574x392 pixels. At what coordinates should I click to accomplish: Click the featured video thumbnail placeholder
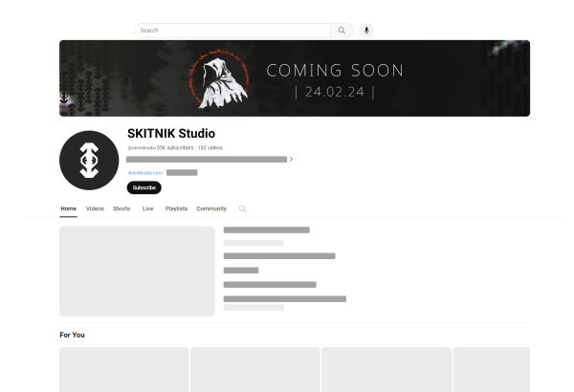[137, 272]
